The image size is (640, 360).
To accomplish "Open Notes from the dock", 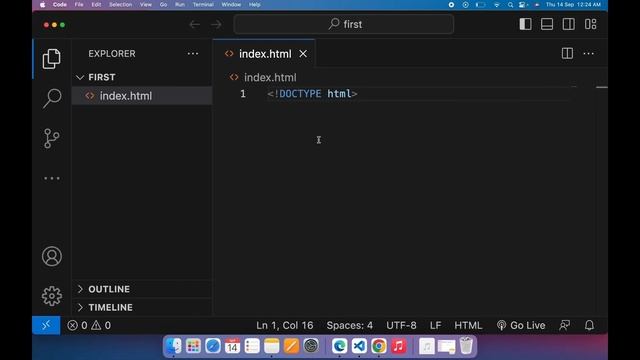I will (x=271, y=346).
